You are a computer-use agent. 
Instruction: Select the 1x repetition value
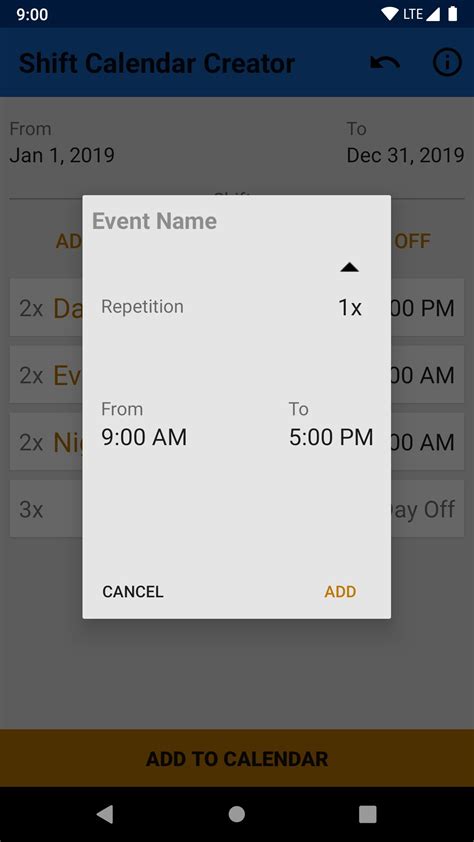tap(349, 308)
